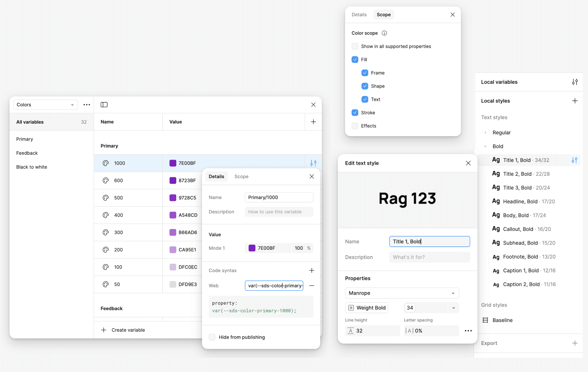The image size is (588, 372).
Task: Open Manrope font family dropdown
Action: pos(402,293)
